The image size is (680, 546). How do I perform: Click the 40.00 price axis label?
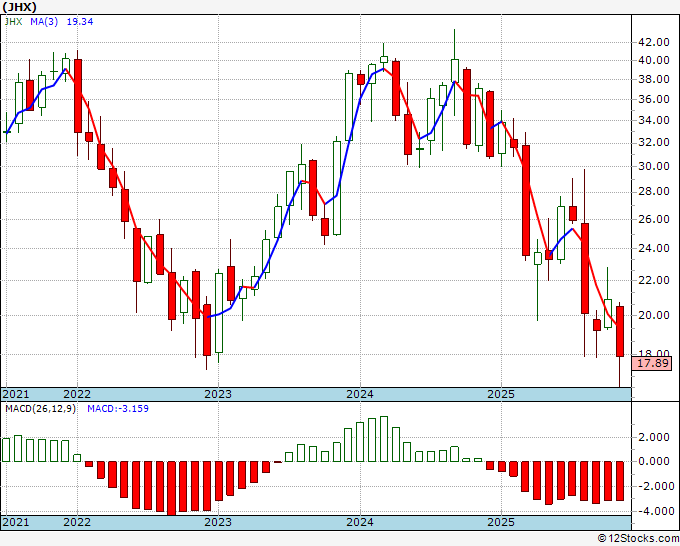[654, 60]
